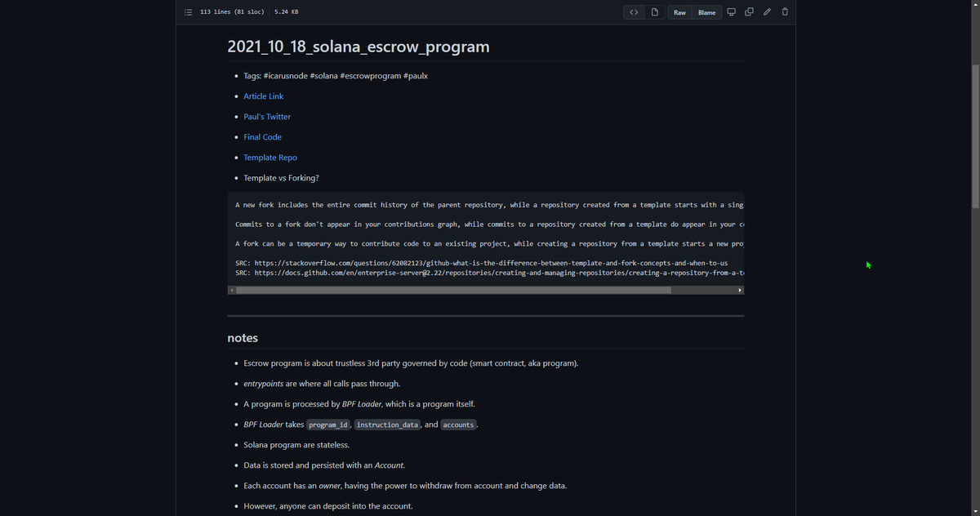Open the Article Link
Image resolution: width=980 pixels, height=516 pixels.
point(264,96)
